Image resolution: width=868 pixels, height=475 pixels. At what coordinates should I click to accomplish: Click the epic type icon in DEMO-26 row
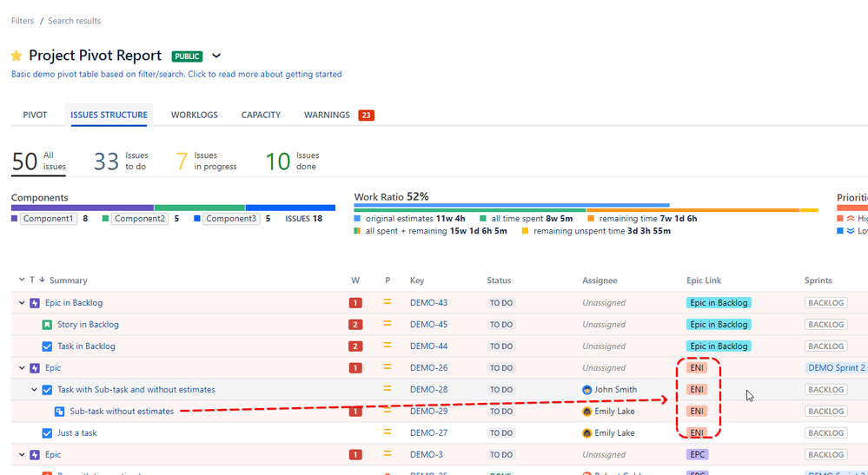[35, 367]
